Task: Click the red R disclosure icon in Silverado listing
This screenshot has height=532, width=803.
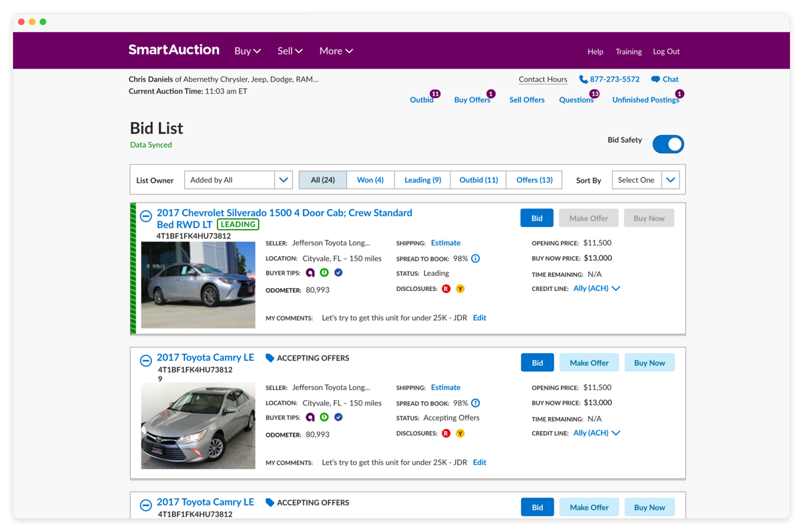Action: pyautogui.click(x=446, y=289)
